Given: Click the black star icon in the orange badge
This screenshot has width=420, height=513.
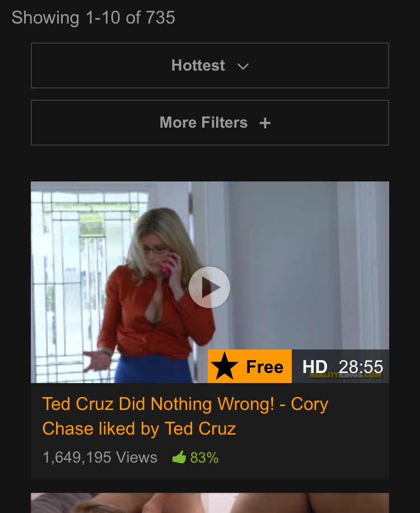Looking at the screenshot, I should 225,366.
